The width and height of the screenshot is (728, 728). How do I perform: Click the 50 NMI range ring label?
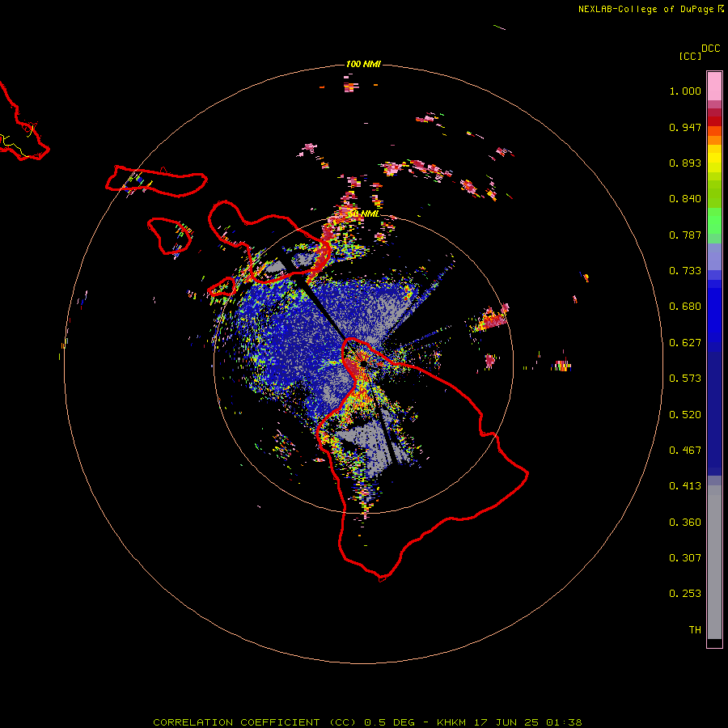pyautogui.click(x=365, y=214)
